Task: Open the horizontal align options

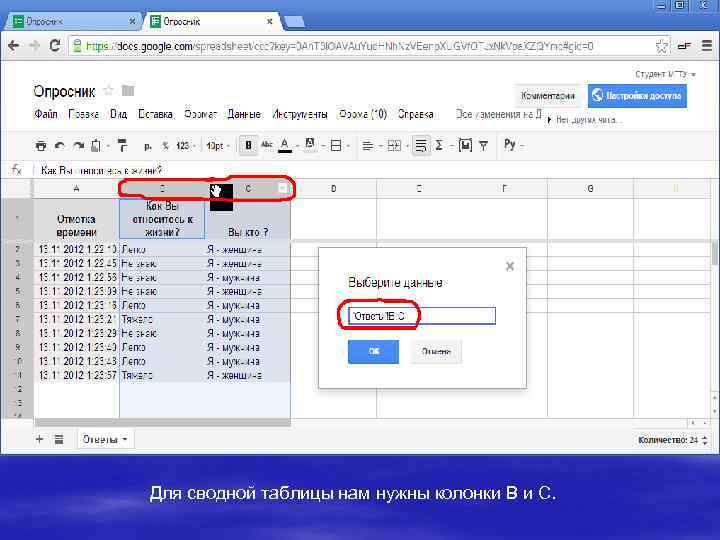Action: click(367, 146)
